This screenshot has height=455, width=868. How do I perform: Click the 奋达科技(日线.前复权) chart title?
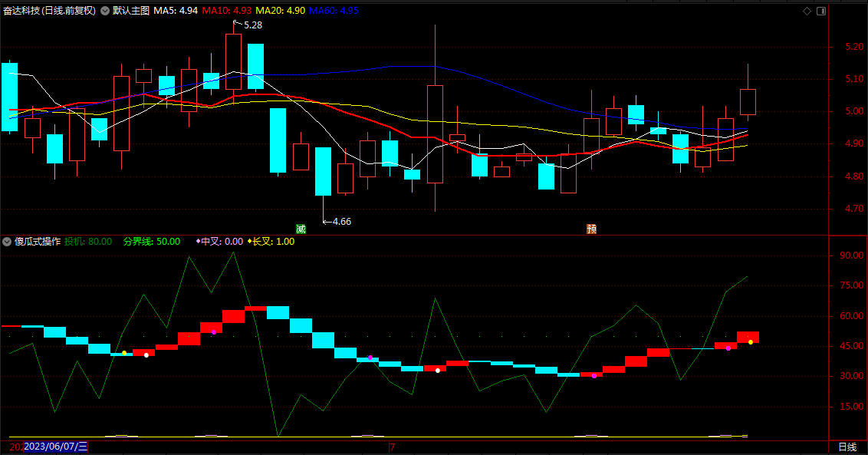pyautogui.click(x=49, y=11)
